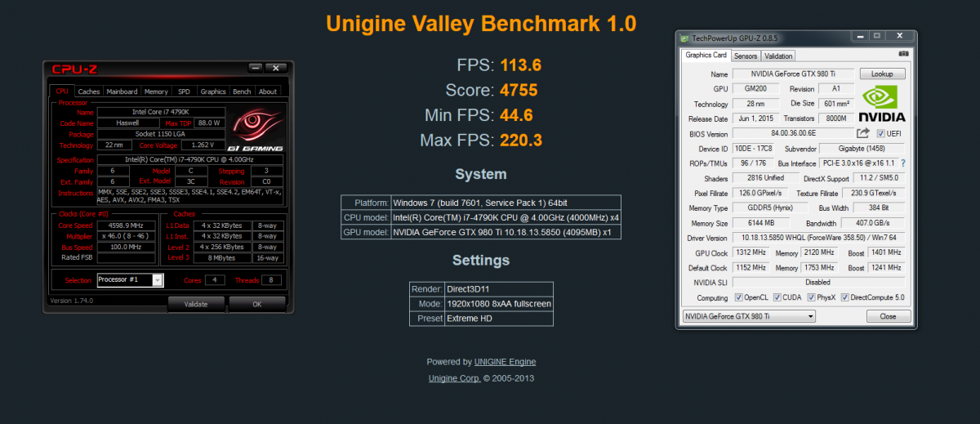980x424 pixels.
Task: Maximize the GPU-Z window
Action: coord(875,37)
